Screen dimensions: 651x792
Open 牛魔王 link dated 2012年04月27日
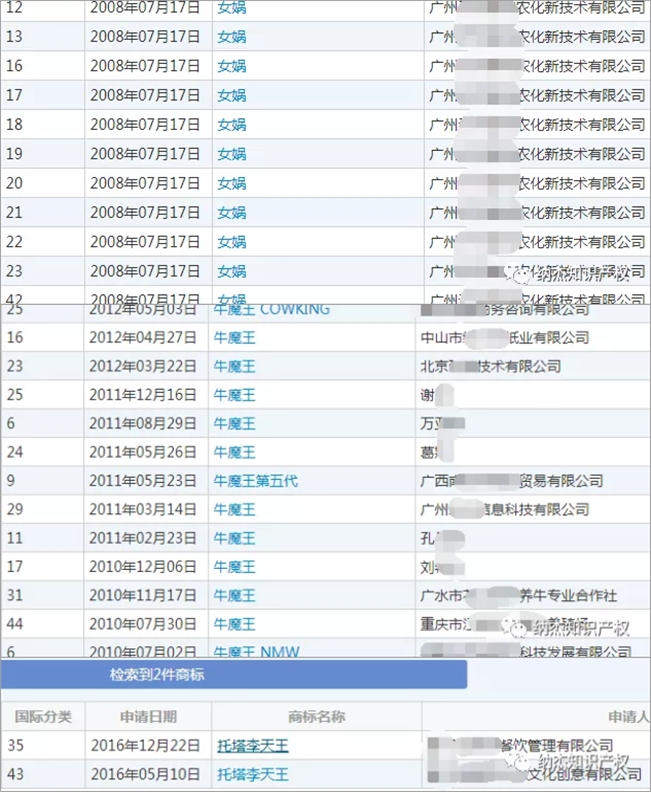tap(234, 337)
